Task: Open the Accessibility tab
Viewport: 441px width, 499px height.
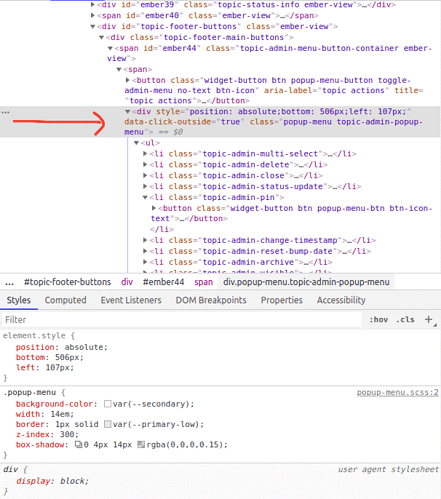Action: (x=341, y=300)
